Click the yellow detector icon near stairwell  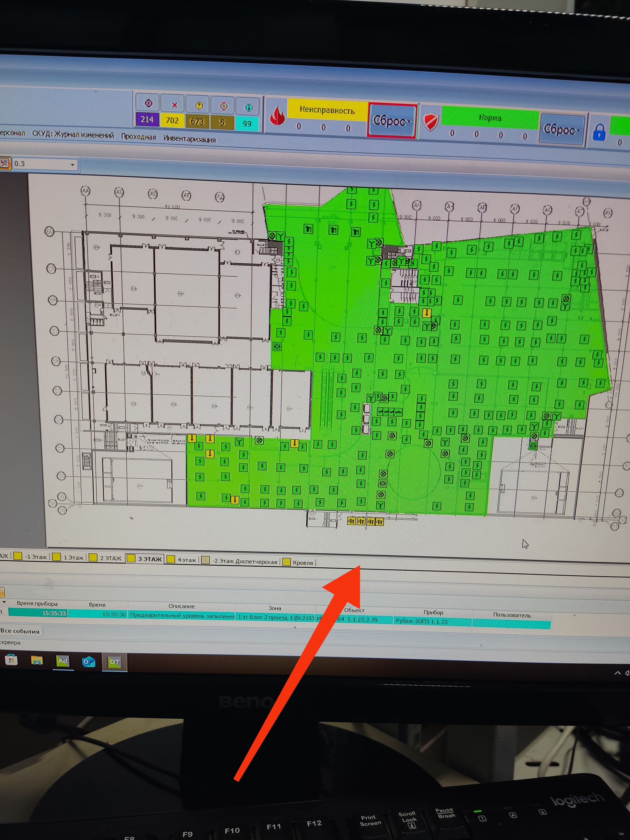click(427, 313)
